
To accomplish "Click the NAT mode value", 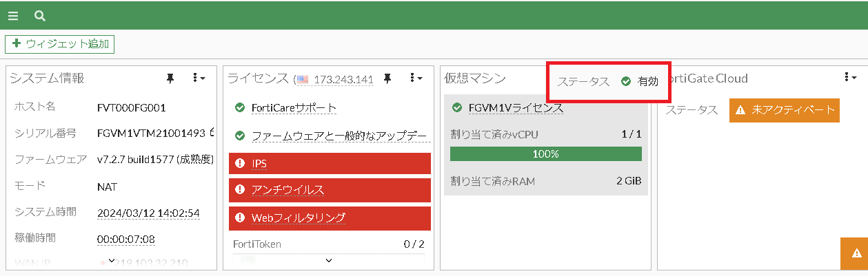I will 107,186.
